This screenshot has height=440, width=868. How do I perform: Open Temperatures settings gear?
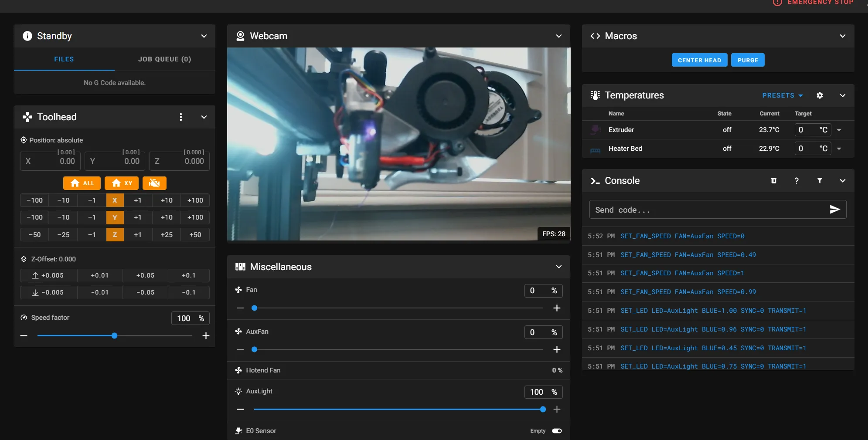[820, 95]
